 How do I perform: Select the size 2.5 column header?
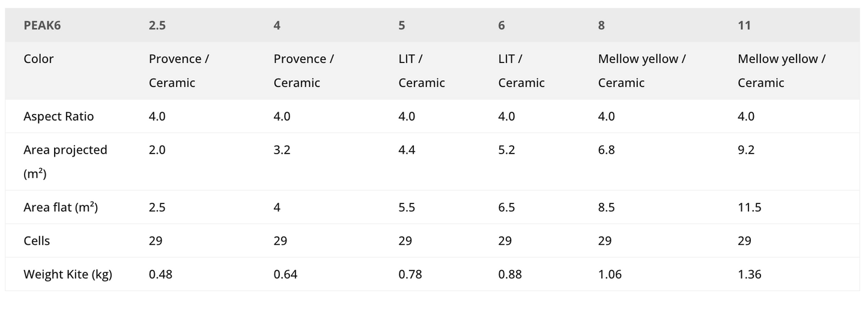pos(157,25)
